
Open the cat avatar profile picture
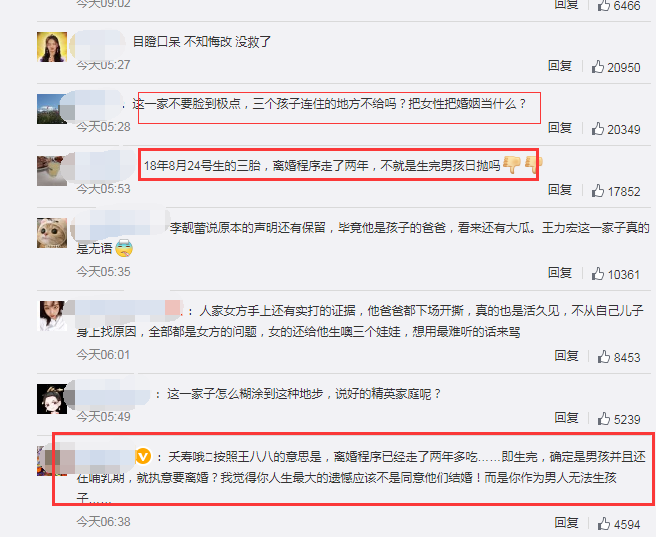(52, 233)
